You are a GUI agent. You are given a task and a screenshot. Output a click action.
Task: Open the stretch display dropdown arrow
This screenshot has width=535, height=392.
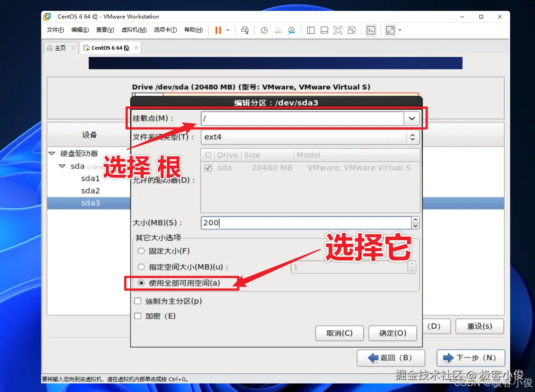coord(400,30)
